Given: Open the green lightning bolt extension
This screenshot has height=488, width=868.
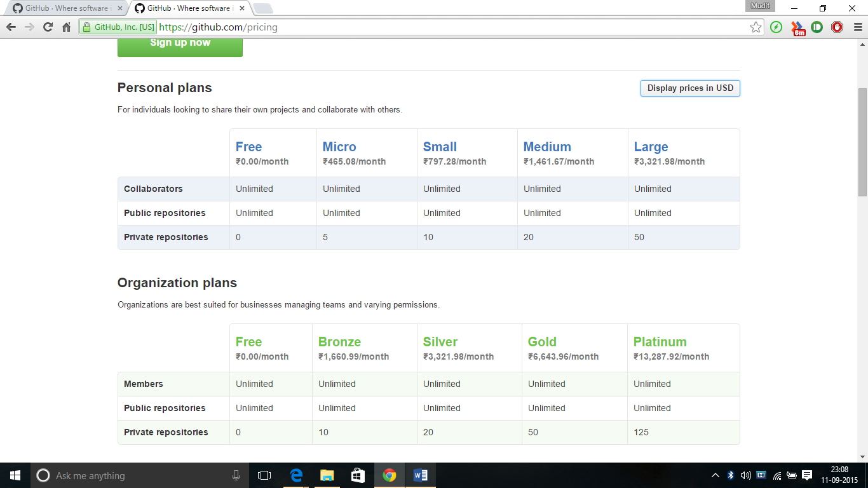Looking at the screenshot, I should tap(776, 27).
